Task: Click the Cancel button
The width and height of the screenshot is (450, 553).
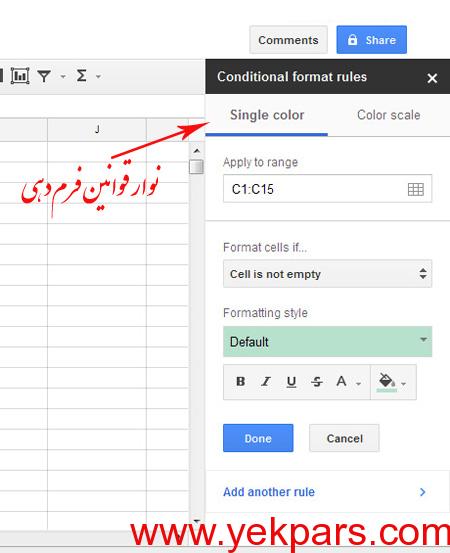Action: tap(344, 438)
